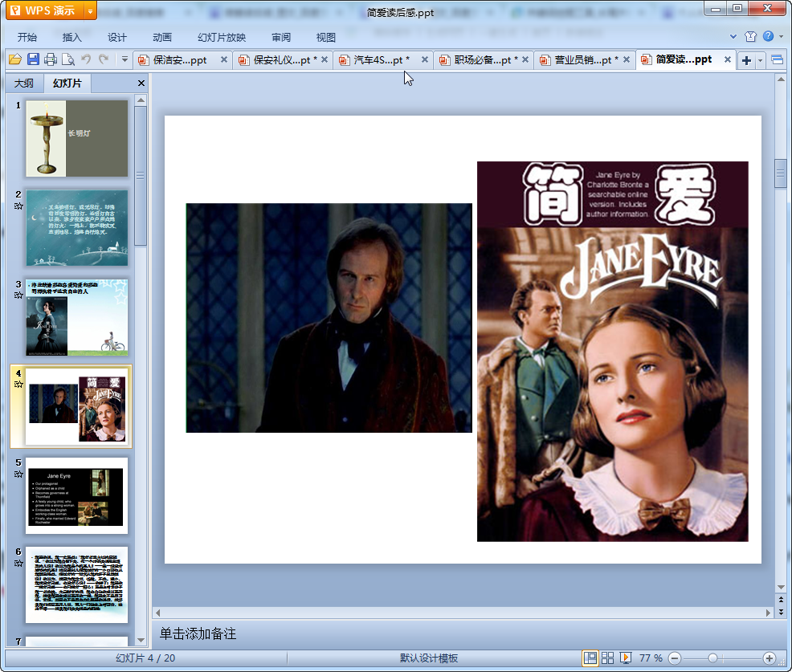Close the 职场必备...pt document tab
Screen dimensions: 792x672
525,59
